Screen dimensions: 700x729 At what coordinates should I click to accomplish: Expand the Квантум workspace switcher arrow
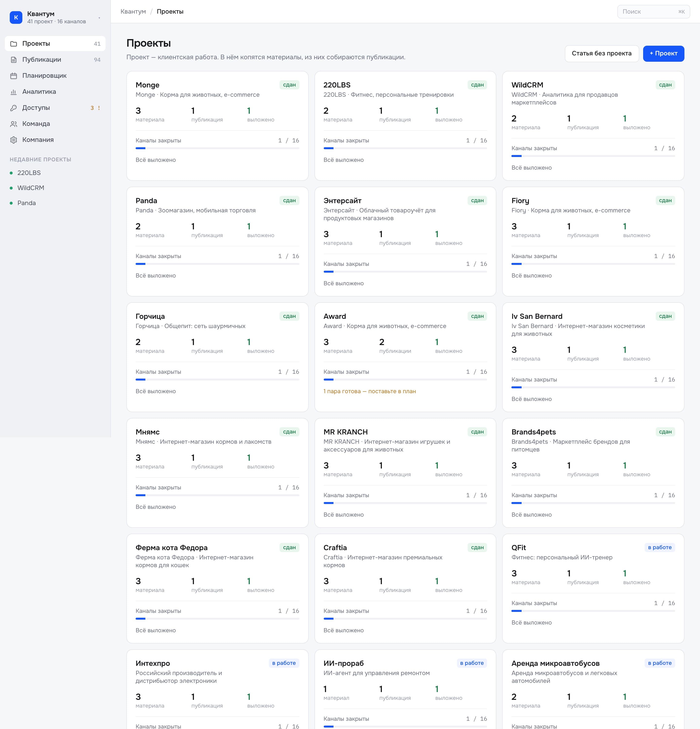tap(99, 18)
